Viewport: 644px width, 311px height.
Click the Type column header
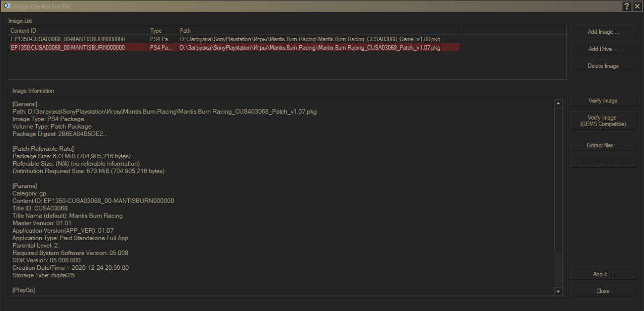coord(162,31)
